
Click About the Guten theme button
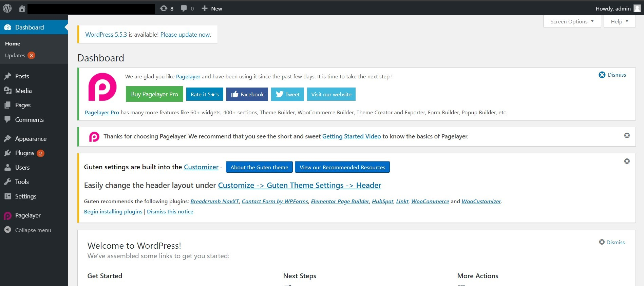tap(259, 167)
